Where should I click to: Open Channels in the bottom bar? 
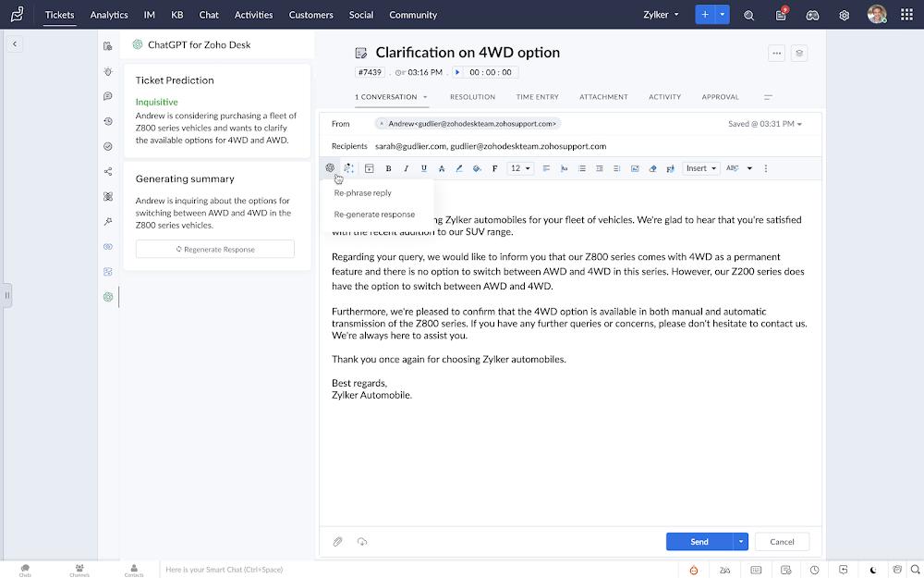[79, 571]
